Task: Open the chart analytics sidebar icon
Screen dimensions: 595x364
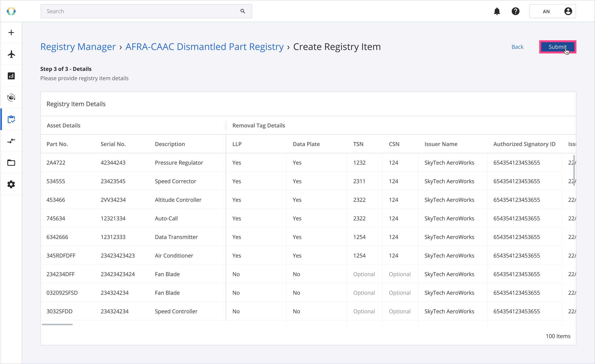Action: 11,76
